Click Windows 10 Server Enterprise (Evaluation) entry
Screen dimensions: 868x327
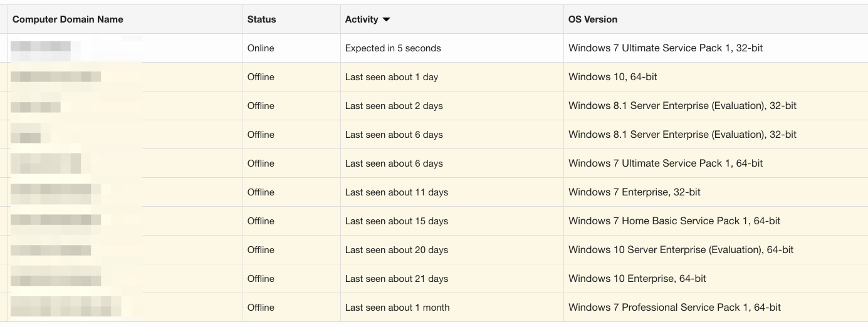tap(681, 250)
